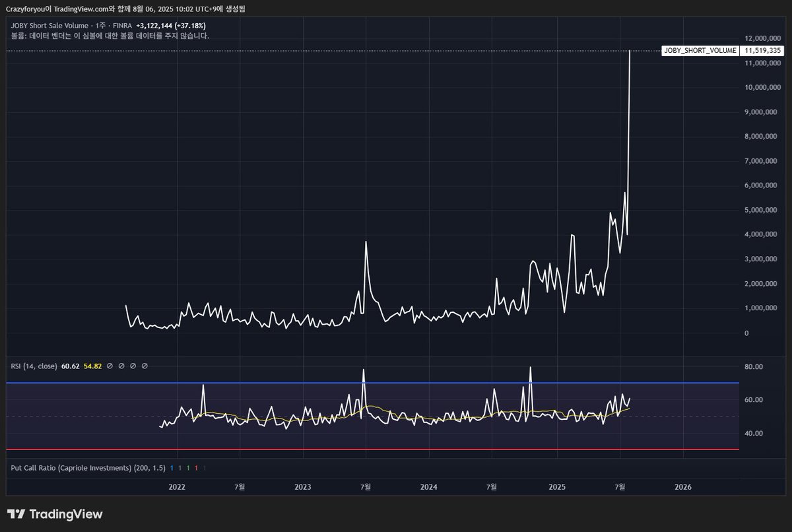
Task: Click the 12,000,000 price axis label
Action: click(x=764, y=38)
